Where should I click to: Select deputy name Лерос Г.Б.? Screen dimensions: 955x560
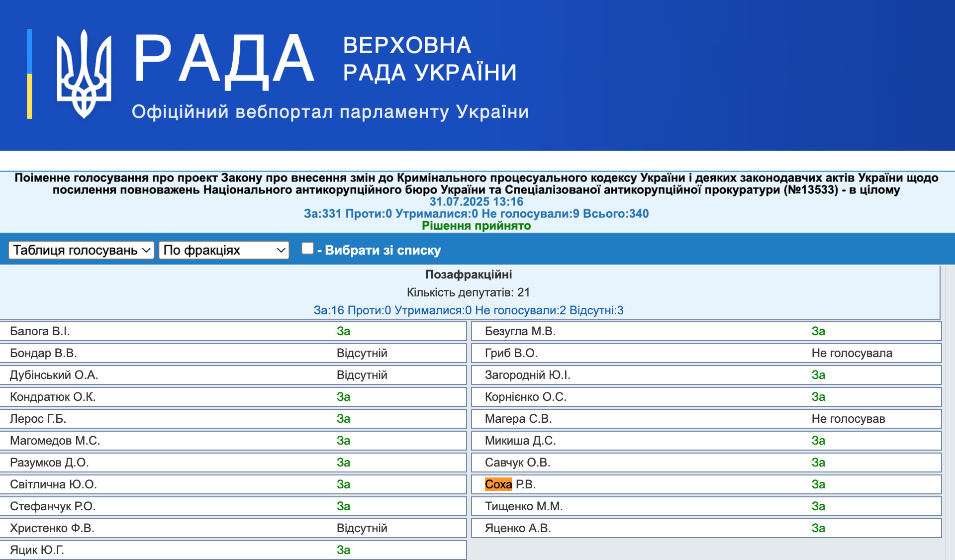click(x=38, y=419)
